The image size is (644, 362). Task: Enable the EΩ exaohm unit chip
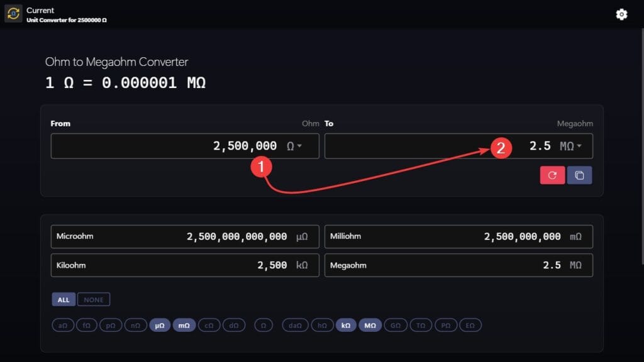click(x=470, y=326)
